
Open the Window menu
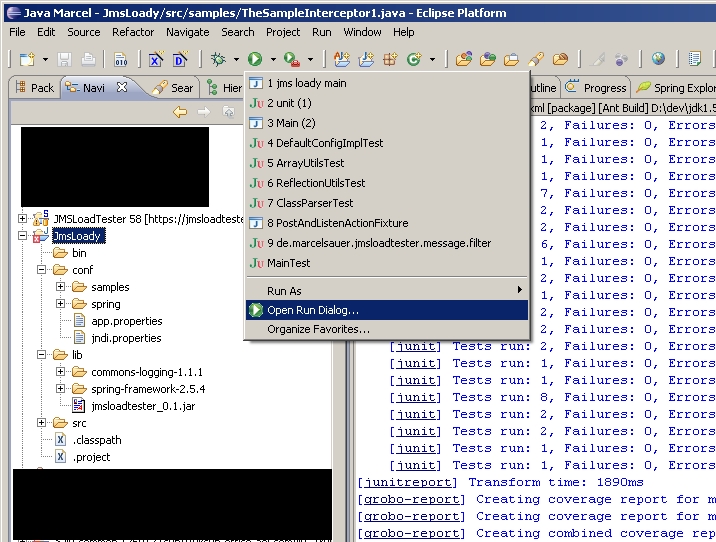(x=362, y=32)
